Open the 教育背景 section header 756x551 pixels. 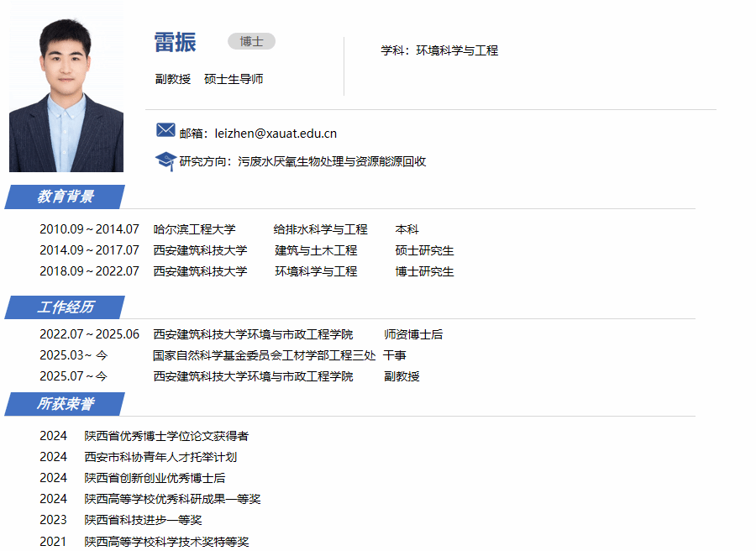pos(66,197)
